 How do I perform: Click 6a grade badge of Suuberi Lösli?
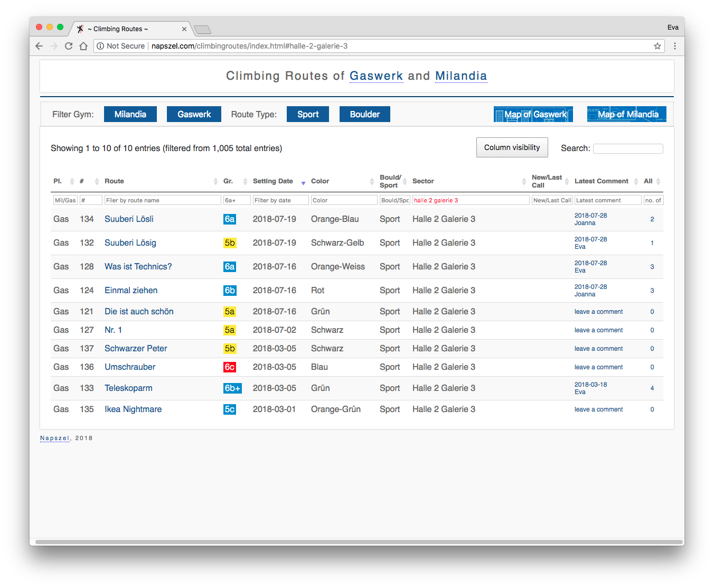click(230, 219)
